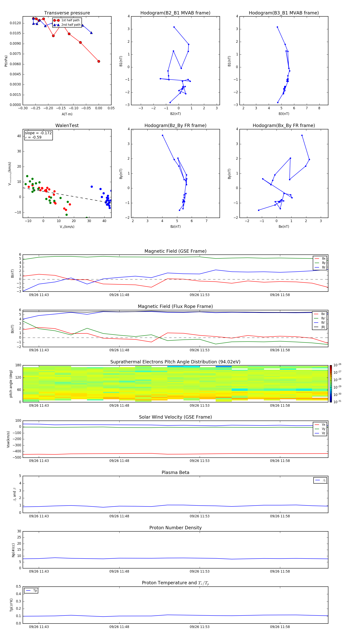Image resolution: width=351 pixels, height=644 pixels.
Task: Click the βp legend entry in Plasma Beta
Action: click(x=320, y=480)
